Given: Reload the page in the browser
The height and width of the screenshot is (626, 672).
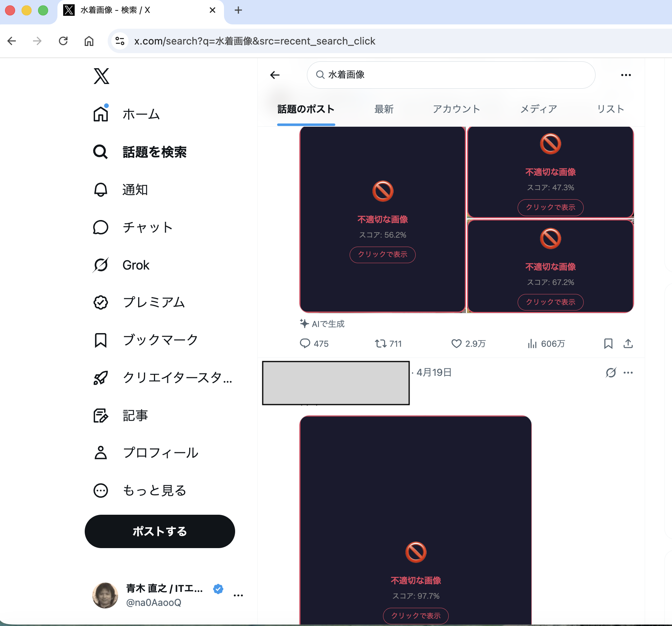Looking at the screenshot, I should click(63, 41).
